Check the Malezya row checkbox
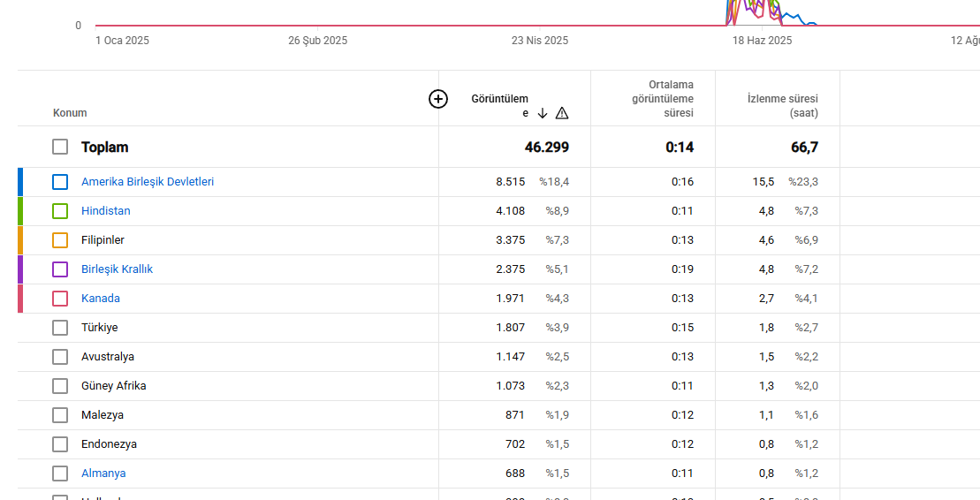 click(60, 415)
